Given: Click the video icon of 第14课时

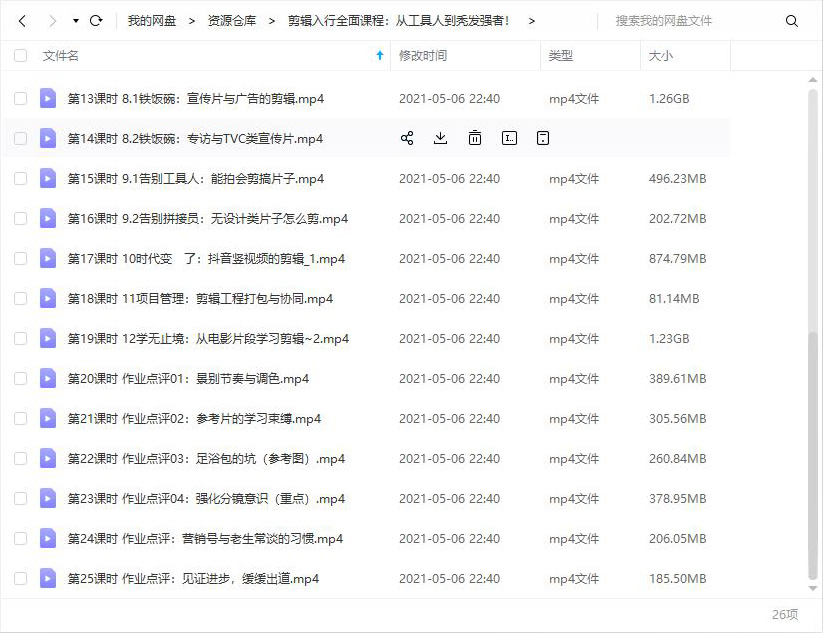Looking at the screenshot, I should click(48, 138).
